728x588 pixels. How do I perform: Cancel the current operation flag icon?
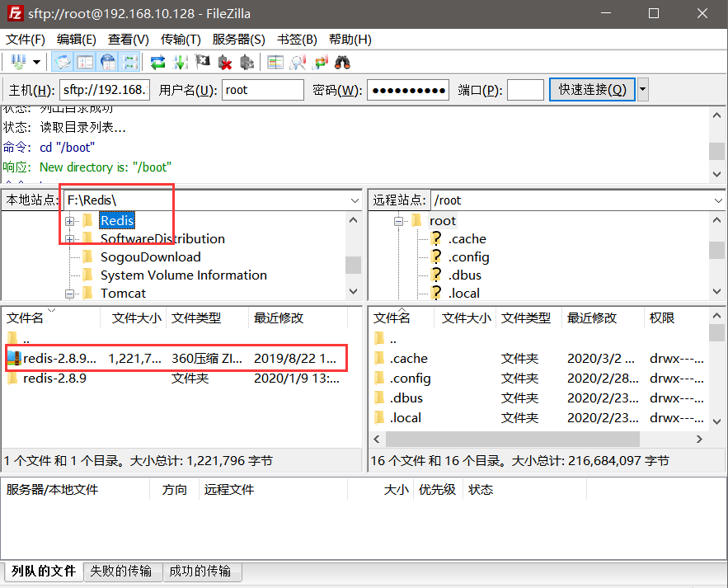(x=203, y=62)
